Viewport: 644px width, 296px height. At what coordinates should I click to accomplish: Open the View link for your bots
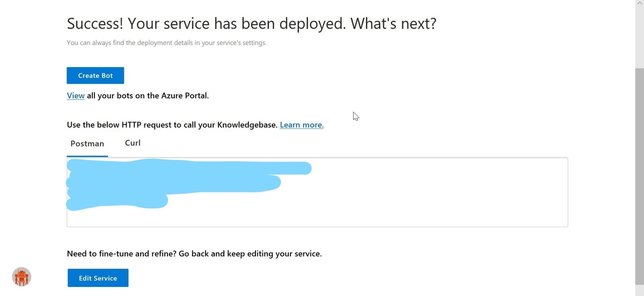75,96
